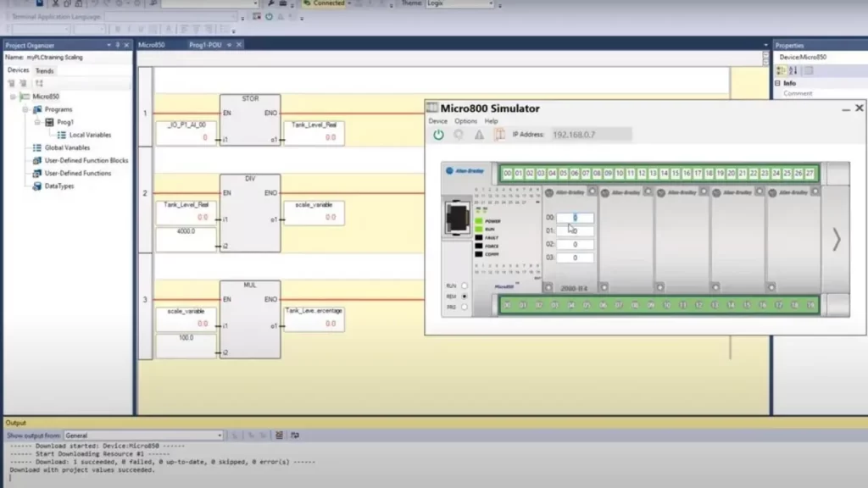This screenshot has height=488, width=868.
Task: Click the Save icon in the main toolbar
Action: (39, 3)
